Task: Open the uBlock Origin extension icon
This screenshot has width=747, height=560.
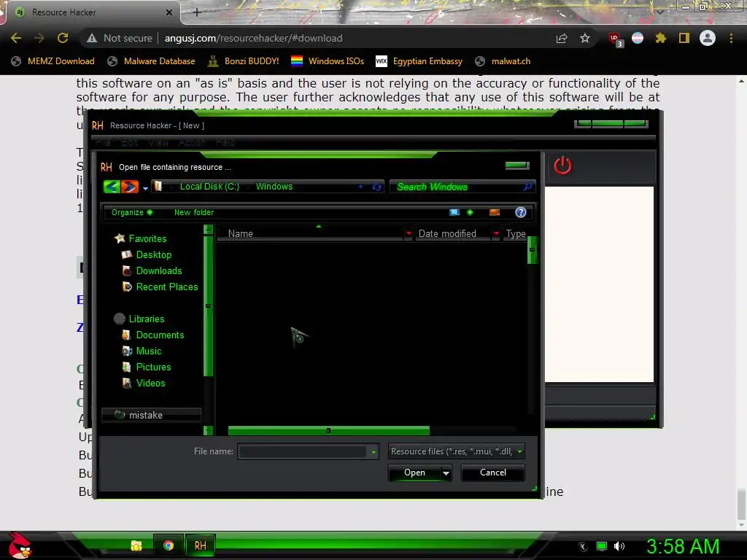Action: [614, 39]
